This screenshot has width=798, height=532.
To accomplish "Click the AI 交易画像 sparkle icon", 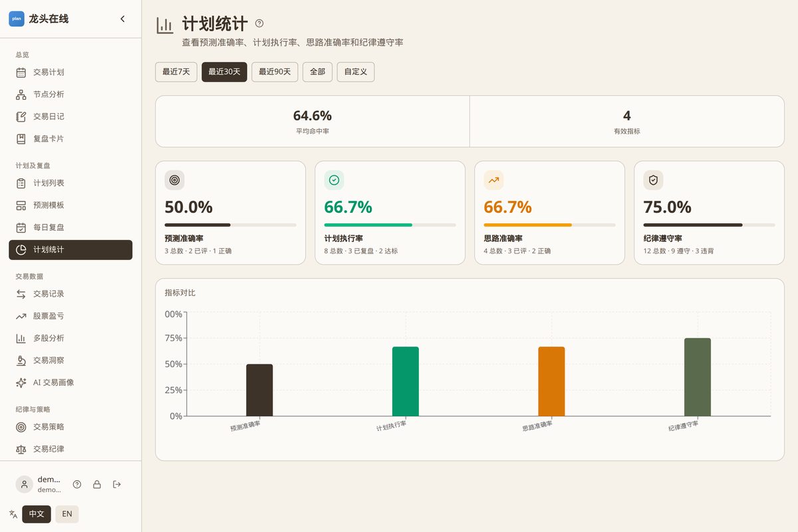I will click(21, 382).
